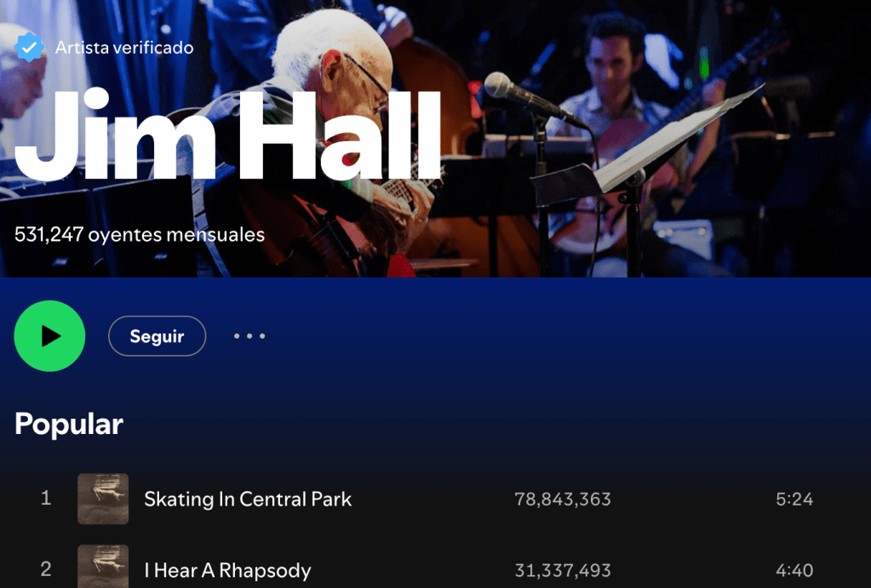Click the blue verified artist badge icon
The image size is (871, 588).
point(29,47)
